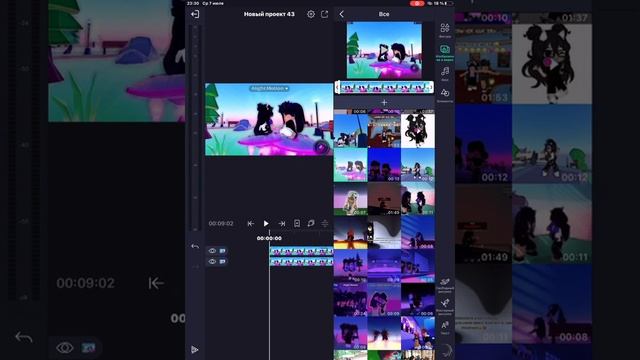
Task: Tap the battery indicator in the status bar
Action: tap(449, 3)
